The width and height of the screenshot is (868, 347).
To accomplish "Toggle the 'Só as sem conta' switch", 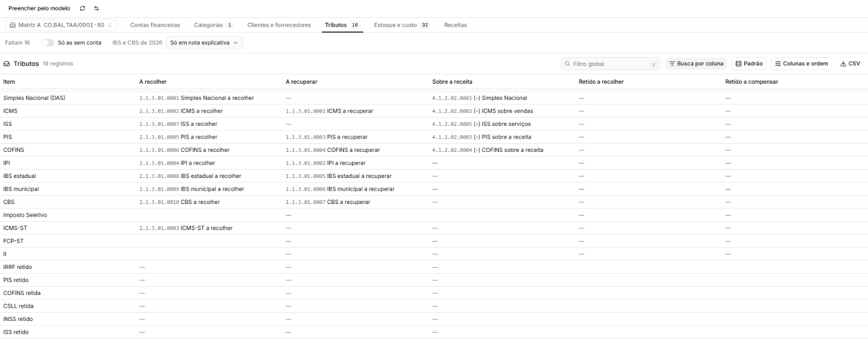I will pos(48,42).
